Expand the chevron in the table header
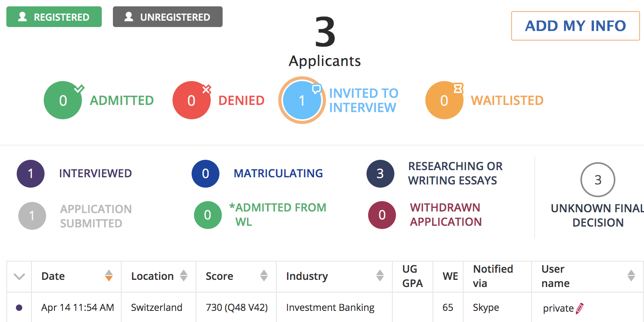 (x=19, y=276)
